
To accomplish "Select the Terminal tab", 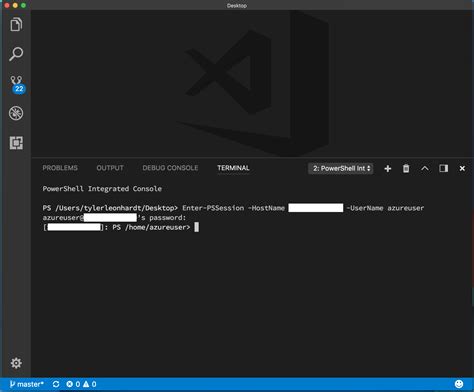I will 233,168.
